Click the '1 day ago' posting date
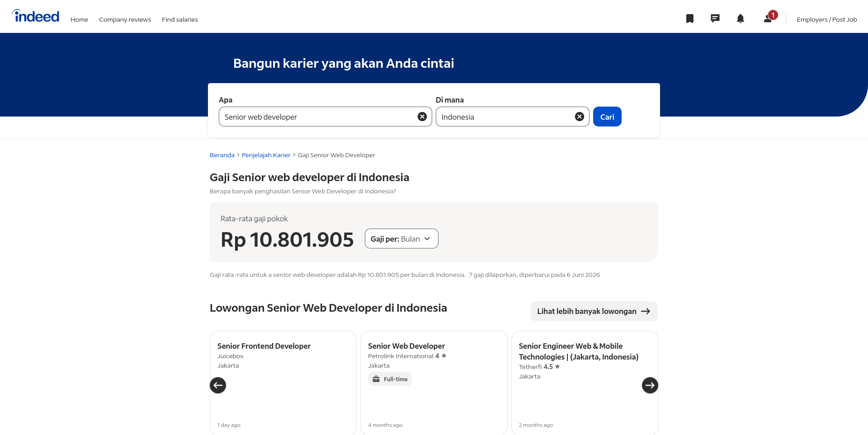The height and width of the screenshot is (435, 868). click(x=229, y=425)
